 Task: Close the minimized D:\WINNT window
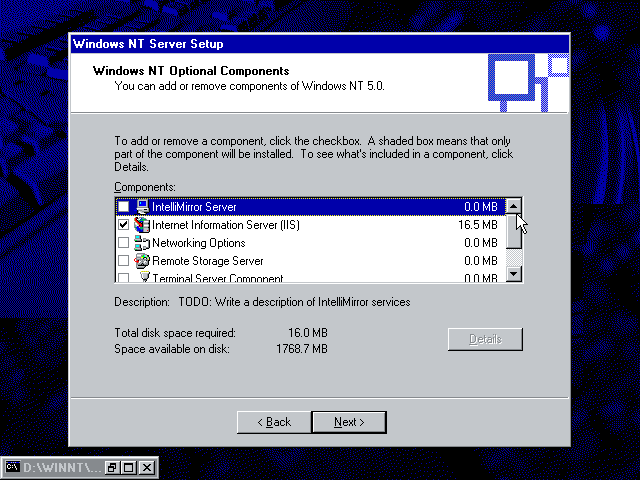[147, 467]
